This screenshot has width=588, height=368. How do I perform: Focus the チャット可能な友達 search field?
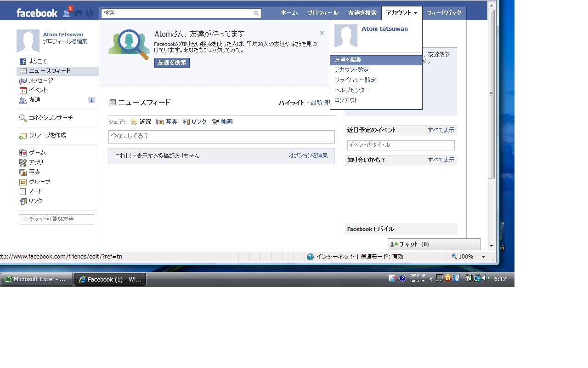pos(57,219)
